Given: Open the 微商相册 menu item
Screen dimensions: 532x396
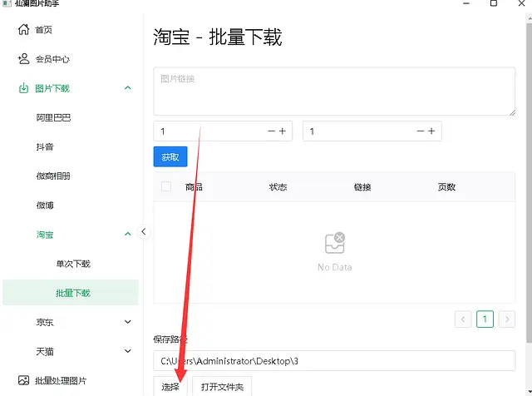Looking at the screenshot, I should [53, 176].
